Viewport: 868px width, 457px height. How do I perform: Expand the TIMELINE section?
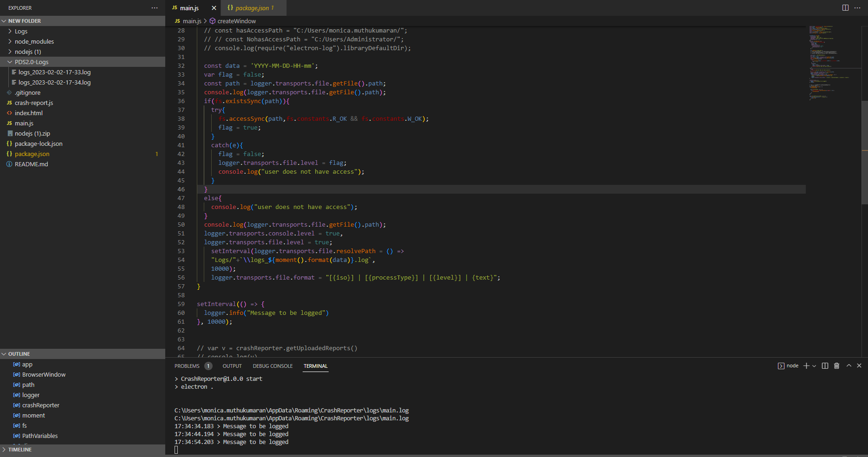click(x=20, y=449)
